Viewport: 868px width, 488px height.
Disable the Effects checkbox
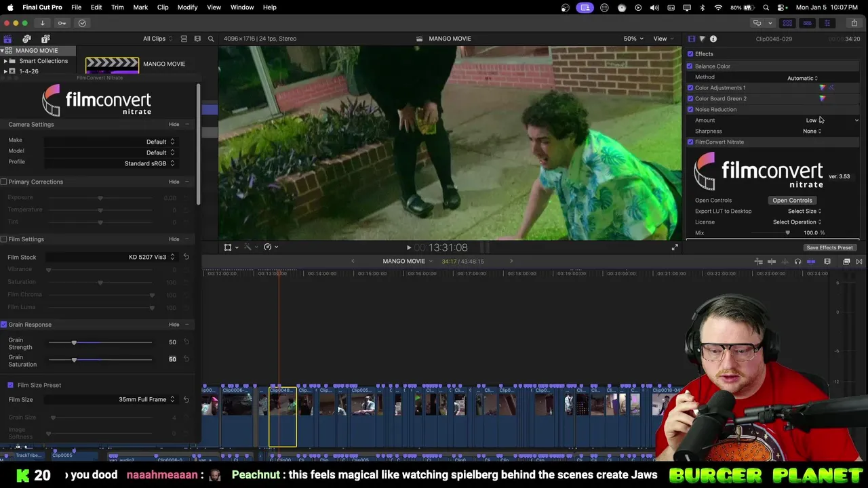[690, 54]
